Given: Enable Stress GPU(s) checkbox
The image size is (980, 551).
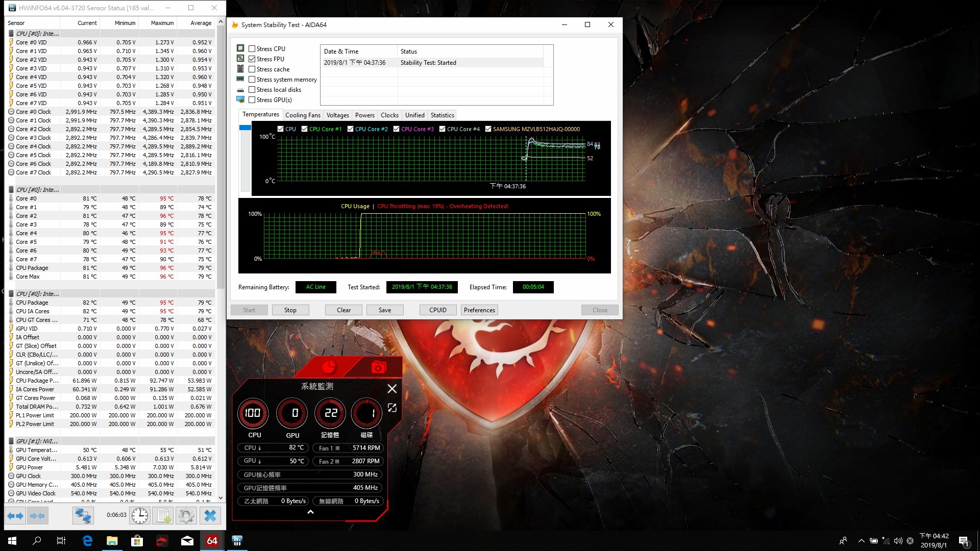Looking at the screenshot, I should click(x=252, y=100).
